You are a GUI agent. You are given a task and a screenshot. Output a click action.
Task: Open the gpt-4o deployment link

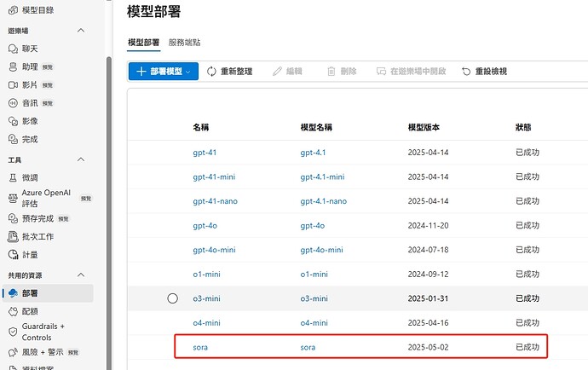tap(205, 226)
